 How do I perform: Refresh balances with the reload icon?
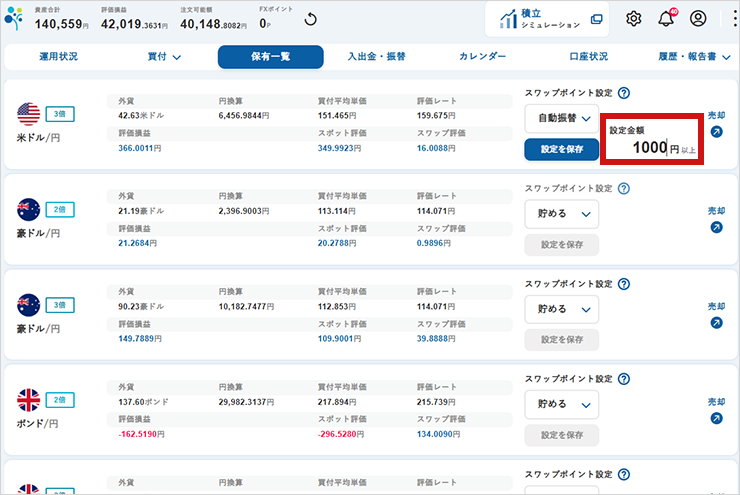(311, 19)
